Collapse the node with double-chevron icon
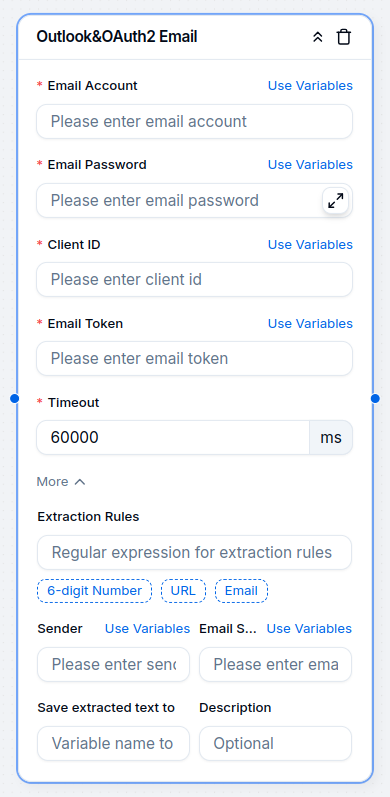The image size is (390, 797). 318,37
